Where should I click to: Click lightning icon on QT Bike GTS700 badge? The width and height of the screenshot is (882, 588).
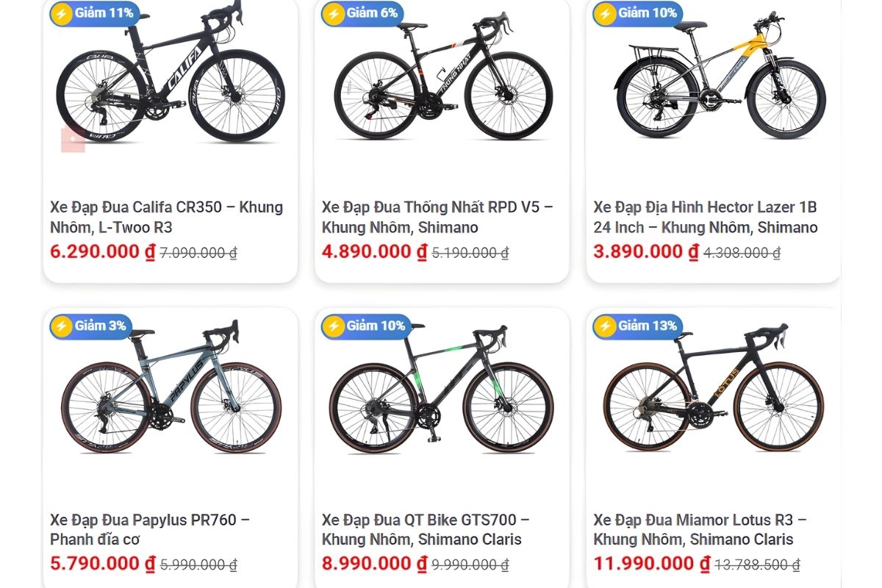(334, 326)
